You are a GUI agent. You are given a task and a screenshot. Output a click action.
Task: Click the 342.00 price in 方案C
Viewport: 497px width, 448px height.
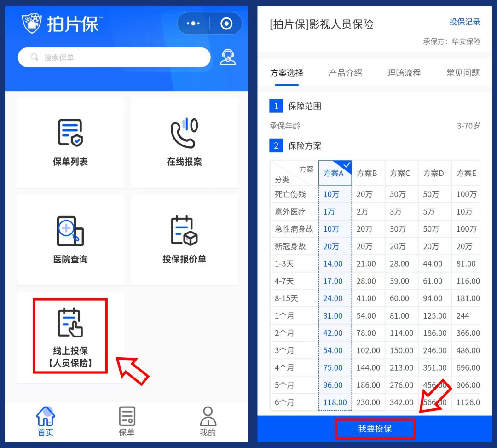(x=401, y=402)
